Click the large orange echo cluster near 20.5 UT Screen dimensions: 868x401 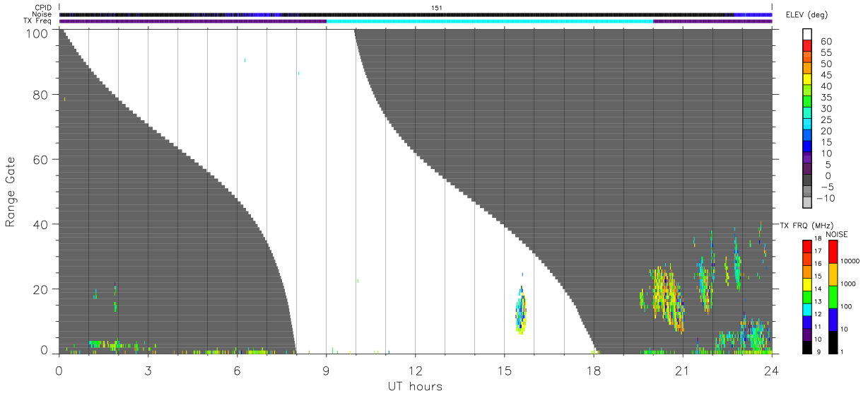coord(668,298)
